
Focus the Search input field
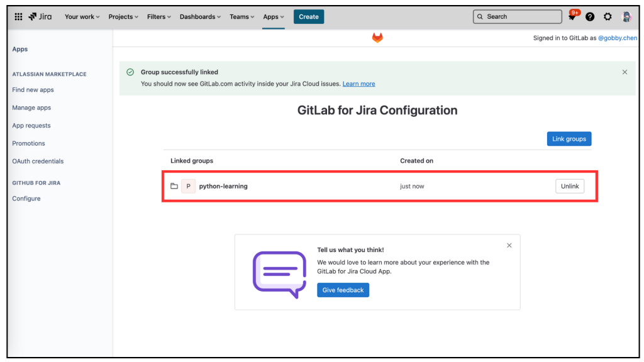[x=518, y=17]
